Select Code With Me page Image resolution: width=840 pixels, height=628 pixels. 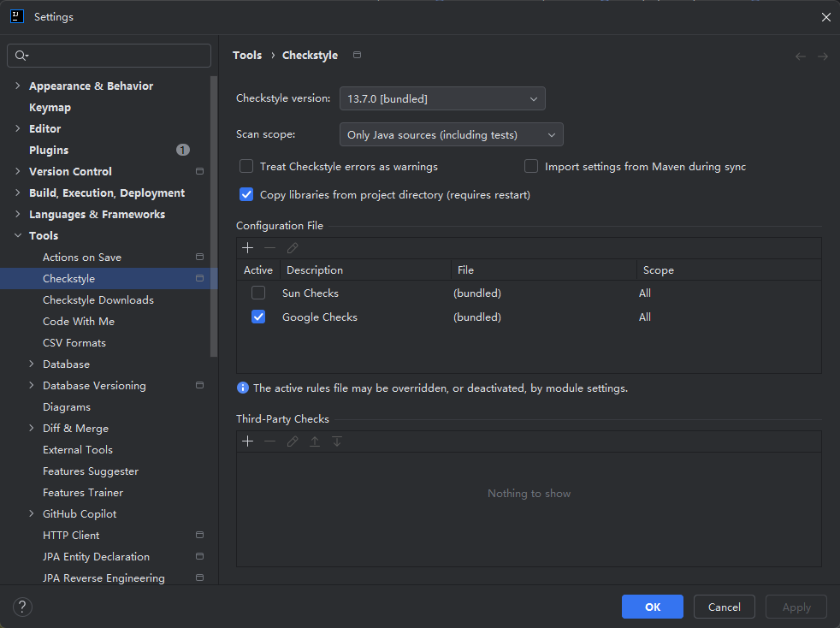(x=79, y=322)
